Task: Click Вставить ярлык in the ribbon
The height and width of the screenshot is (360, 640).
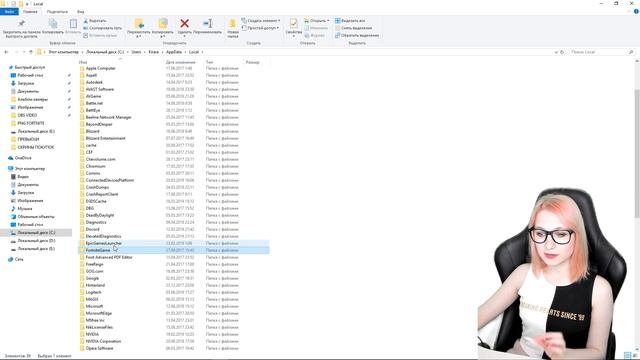Action: tap(100, 35)
